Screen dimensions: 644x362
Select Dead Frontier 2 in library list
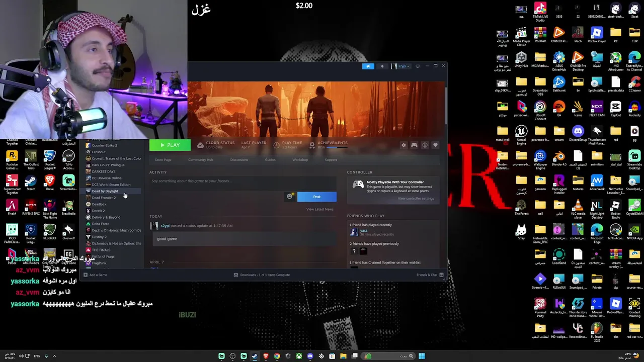coord(103,198)
